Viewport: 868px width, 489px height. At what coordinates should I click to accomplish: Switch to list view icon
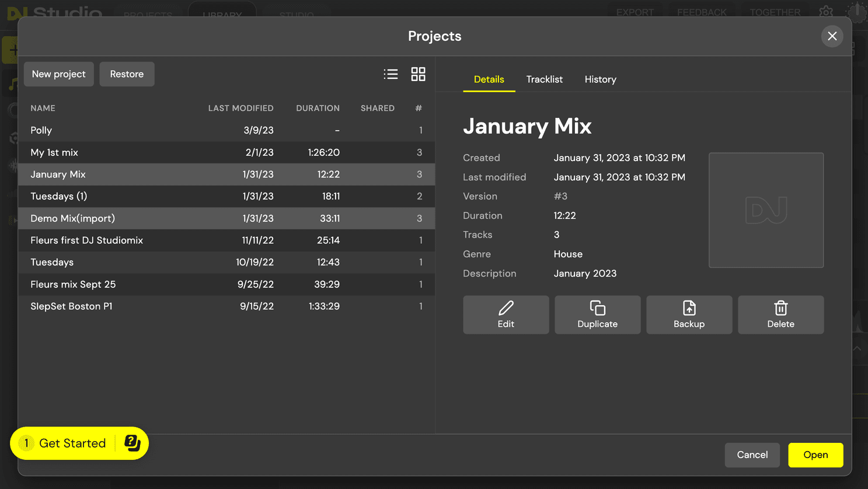point(391,74)
